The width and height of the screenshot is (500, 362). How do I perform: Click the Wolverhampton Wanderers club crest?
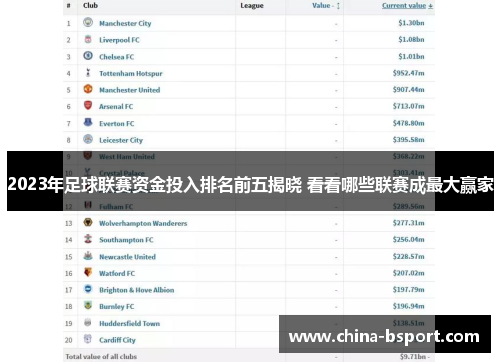(88, 222)
